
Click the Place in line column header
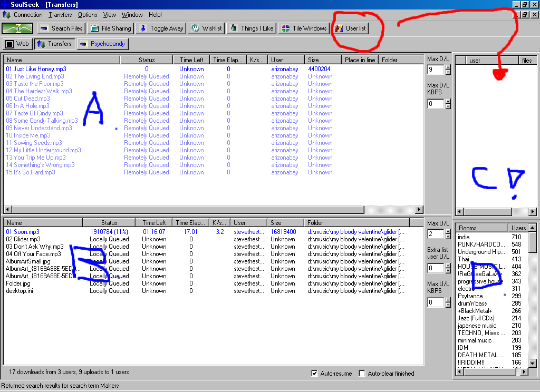[360, 60]
